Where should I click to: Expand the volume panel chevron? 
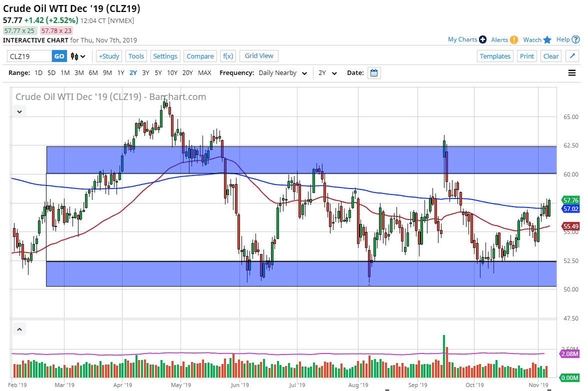[19, 329]
